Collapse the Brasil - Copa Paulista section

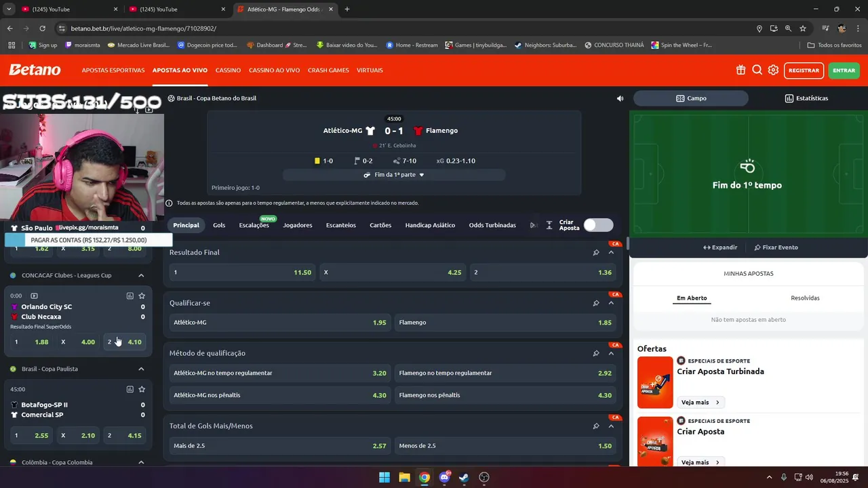(x=141, y=369)
